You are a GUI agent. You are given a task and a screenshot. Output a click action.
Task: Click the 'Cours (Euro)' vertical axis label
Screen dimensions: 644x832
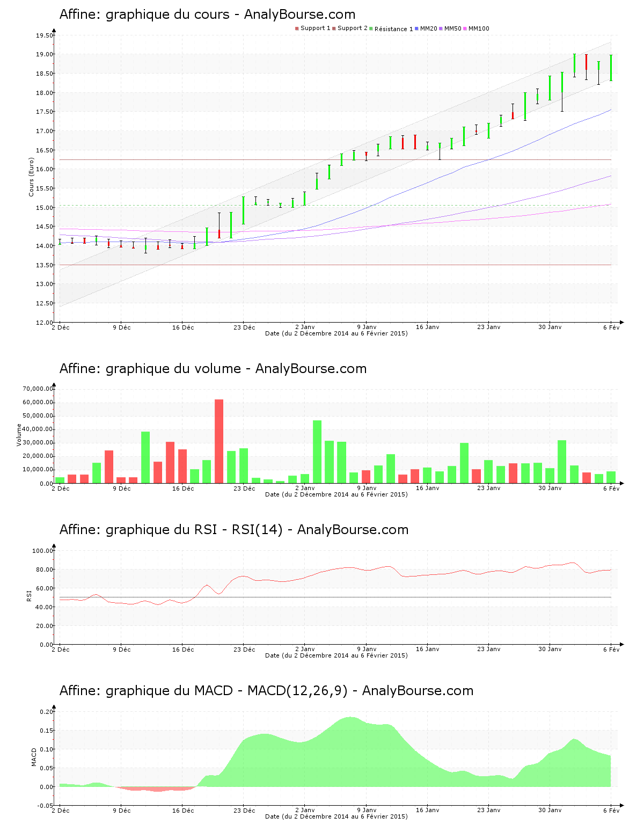[31, 177]
